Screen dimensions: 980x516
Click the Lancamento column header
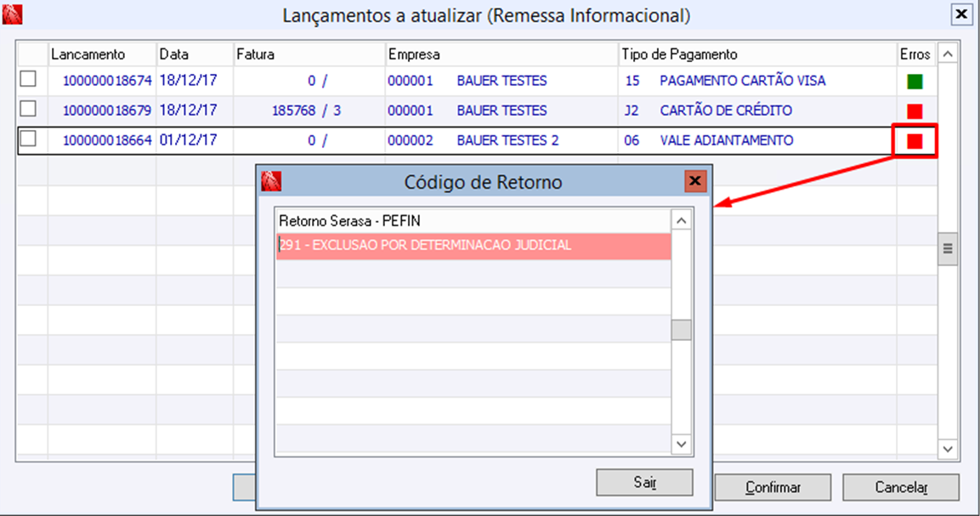click(88, 54)
